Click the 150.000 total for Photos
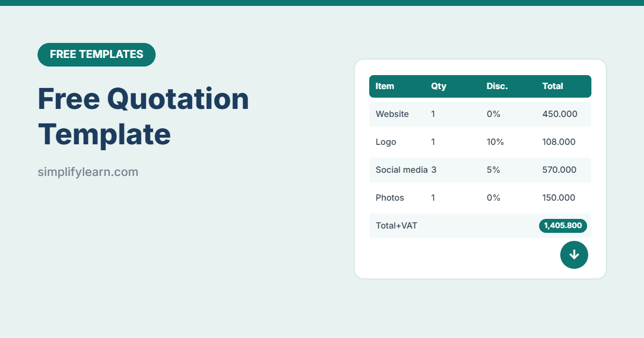This screenshot has width=644, height=338. tap(559, 198)
